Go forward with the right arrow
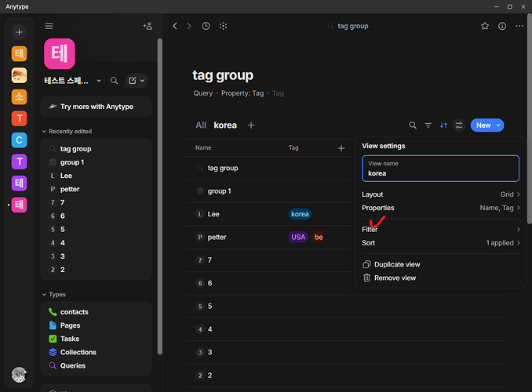The height and width of the screenshot is (392, 532). 189,26
